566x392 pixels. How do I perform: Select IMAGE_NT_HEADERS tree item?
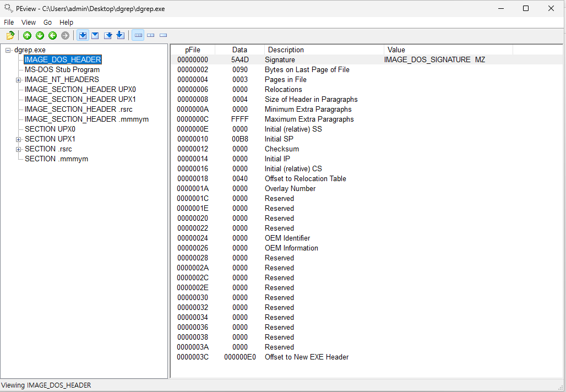62,79
